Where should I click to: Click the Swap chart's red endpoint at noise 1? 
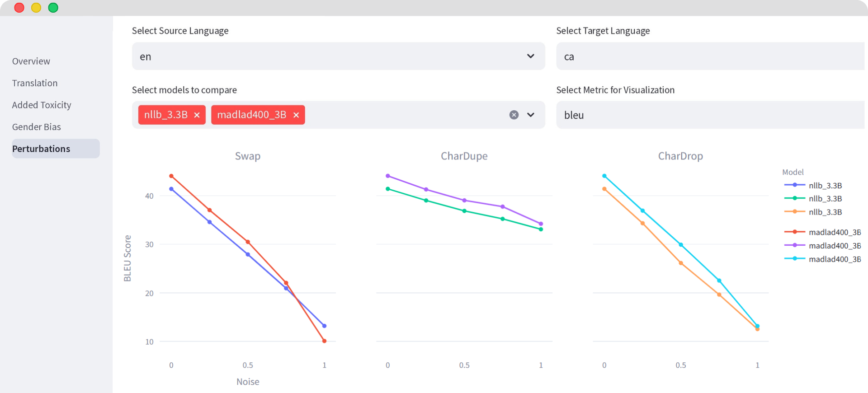pyautogui.click(x=324, y=341)
